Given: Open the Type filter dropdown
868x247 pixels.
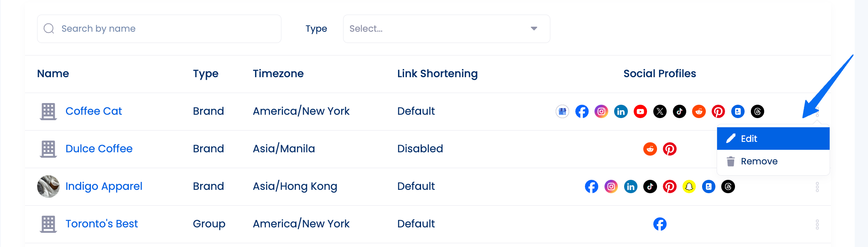Looking at the screenshot, I should [x=447, y=29].
